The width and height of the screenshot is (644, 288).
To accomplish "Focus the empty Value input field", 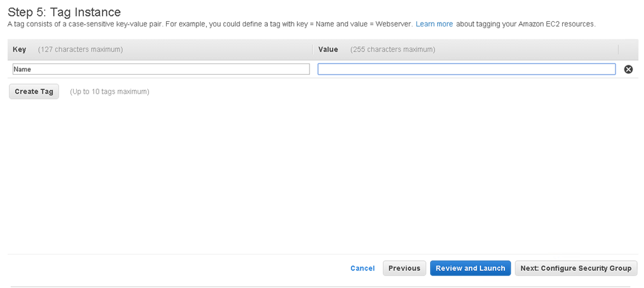I will (467, 69).
